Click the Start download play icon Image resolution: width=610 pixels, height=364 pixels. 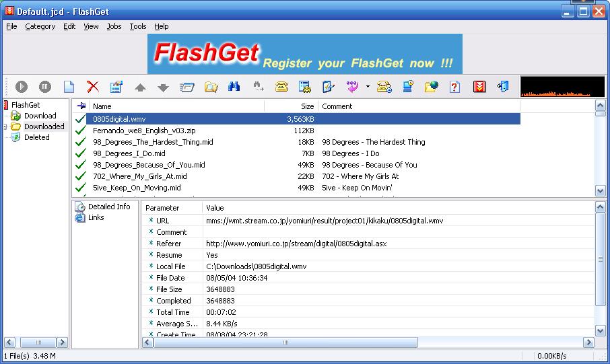(22, 86)
